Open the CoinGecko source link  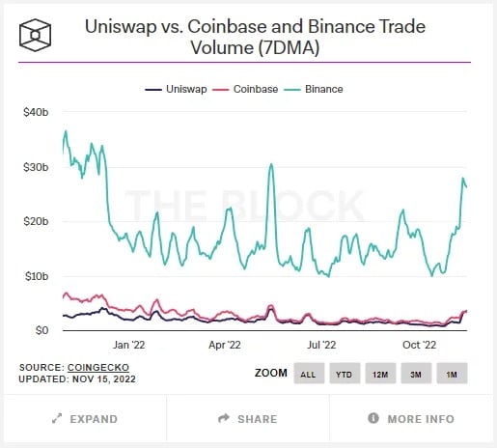pos(98,368)
